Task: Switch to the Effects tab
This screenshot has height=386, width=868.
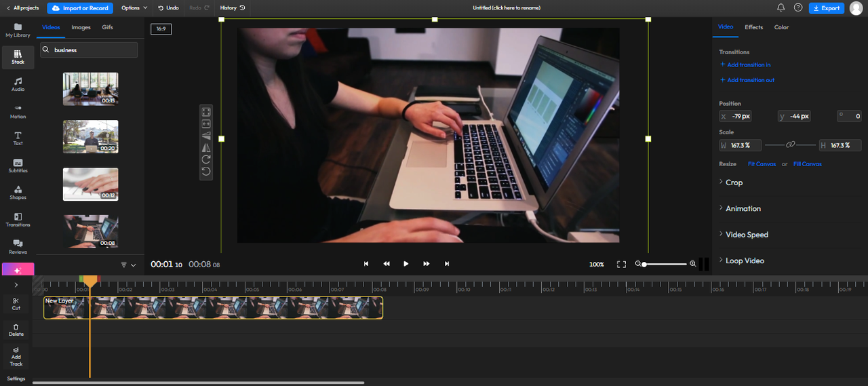Action: (x=753, y=27)
